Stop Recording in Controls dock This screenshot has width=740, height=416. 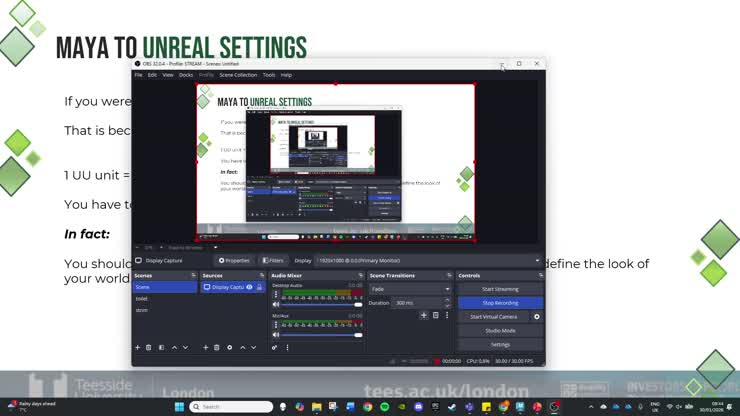click(x=500, y=303)
